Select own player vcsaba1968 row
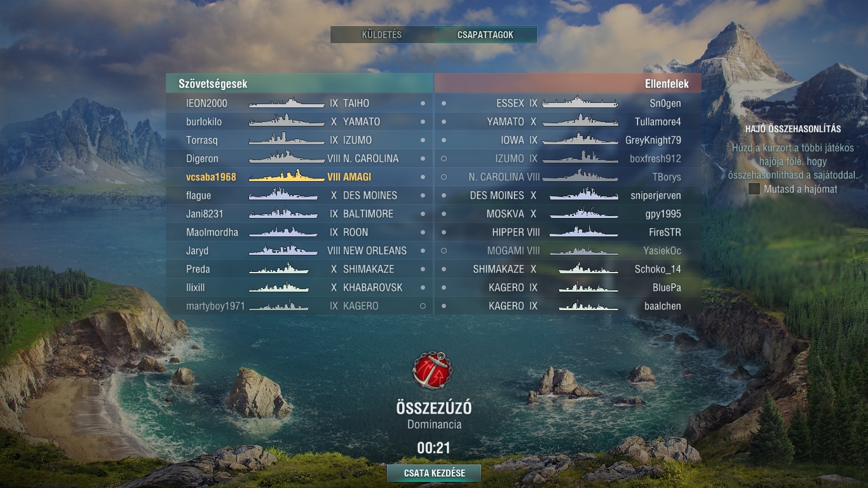This screenshot has width=868, height=488. click(x=299, y=177)
